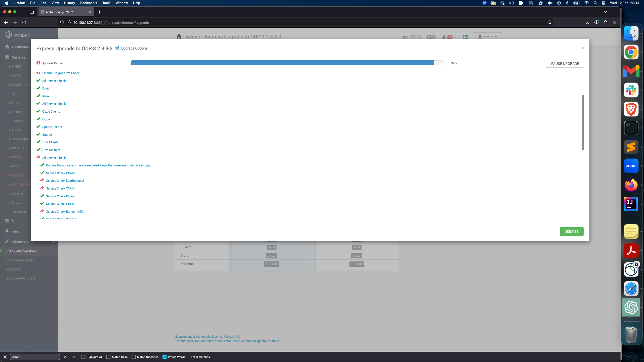Click the PAUSE UPGRADE button
The height and width of the screenshot is (362, 644).
[565, 64]
